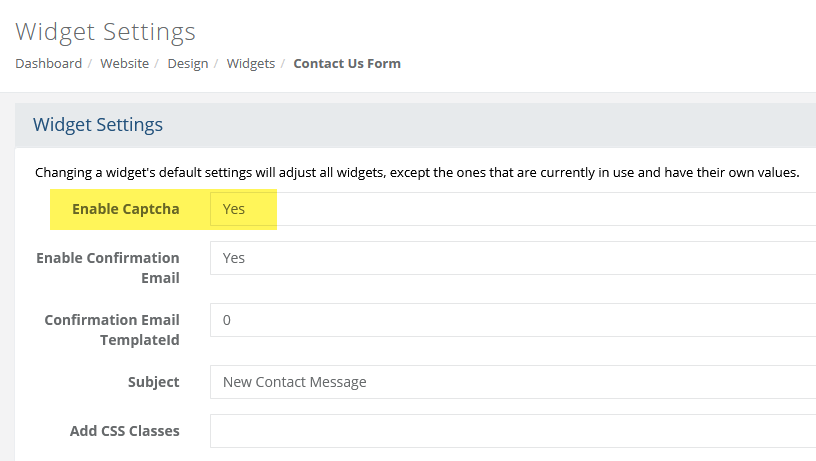Open the Enable Confirmation Email dropdown

(x=513, y=258)
